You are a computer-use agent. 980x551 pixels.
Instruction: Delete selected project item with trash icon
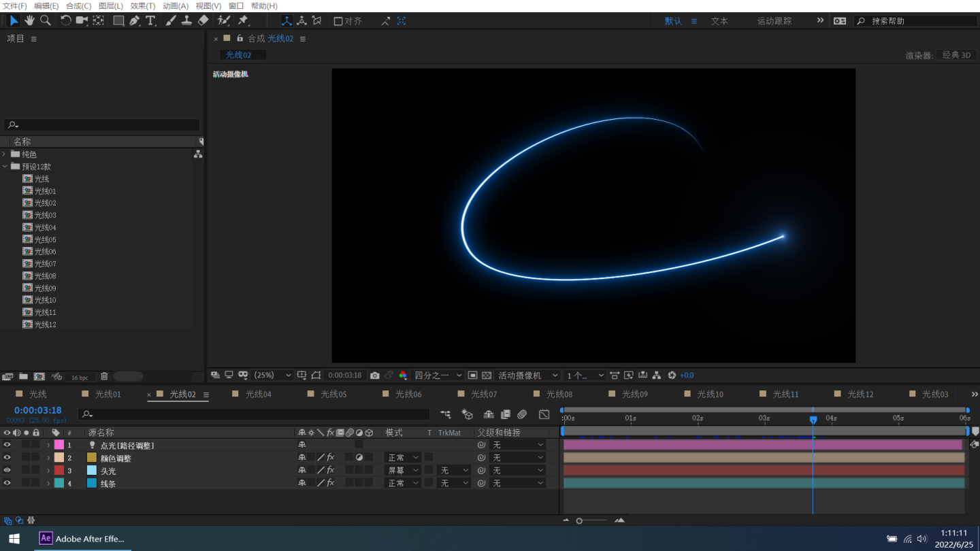pyautogui.click(x=104, y=376)
